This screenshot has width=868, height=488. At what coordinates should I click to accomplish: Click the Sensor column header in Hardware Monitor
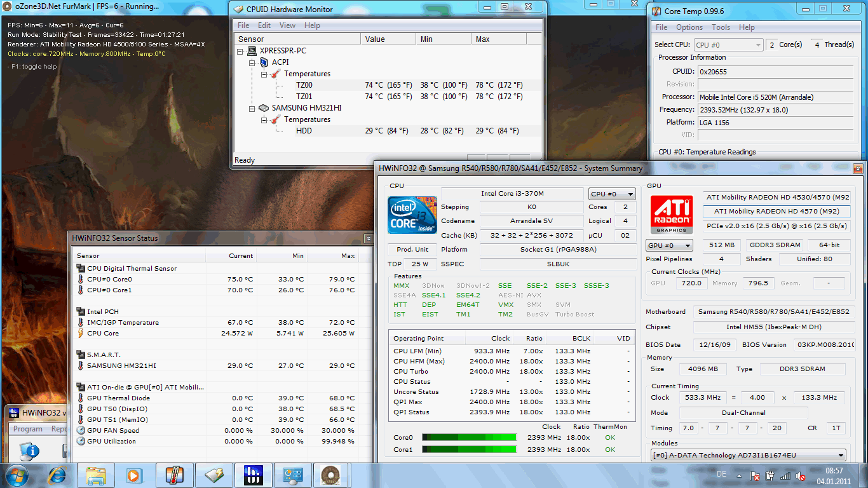[x=298, y=39]
